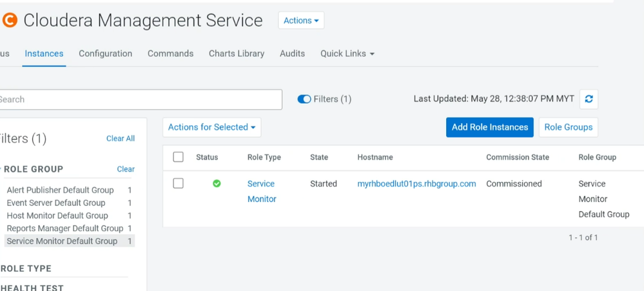Sort by the Status column header
The width and height of the screenshot is (644, 291).
point(207,157)
